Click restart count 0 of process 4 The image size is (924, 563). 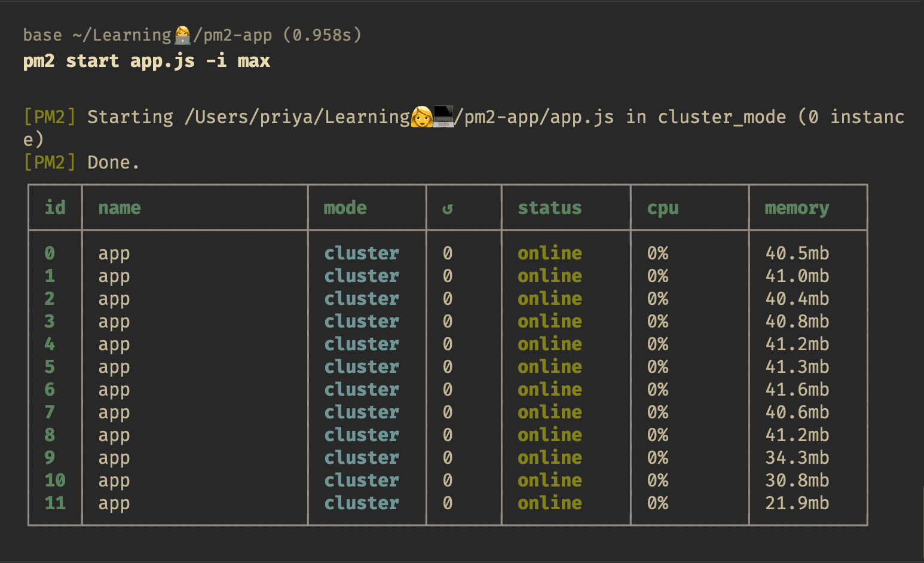pos(448,344)
